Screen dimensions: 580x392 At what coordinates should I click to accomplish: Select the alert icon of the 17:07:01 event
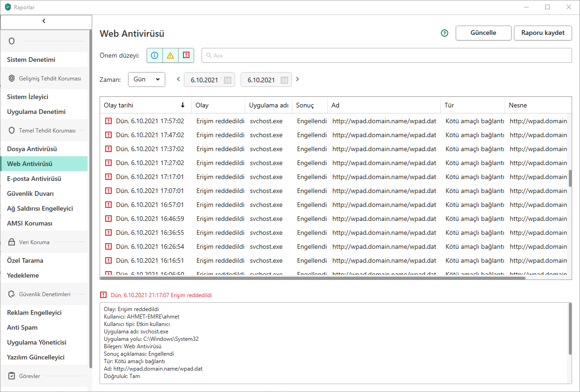[108, 191]
